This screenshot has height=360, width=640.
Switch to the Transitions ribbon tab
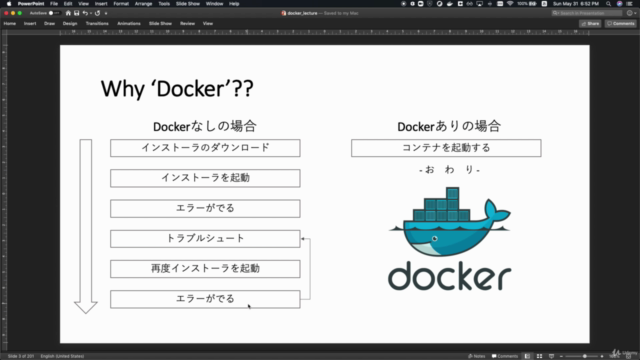(x=97, y=24)
